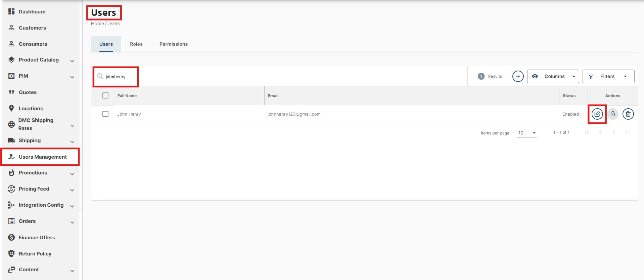Click the johnhenry123@gmail.com email cell

pyautogui.click(x=294, y=114)
